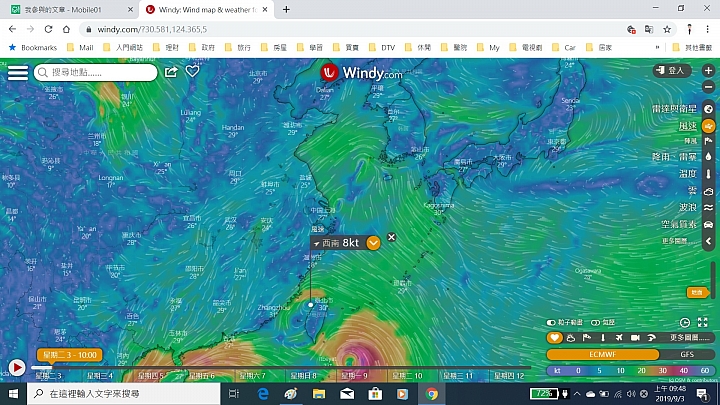Click the 溫度 layer label
Image resolution: width=720 pixels, height=405 pixels.
(688, 174)
